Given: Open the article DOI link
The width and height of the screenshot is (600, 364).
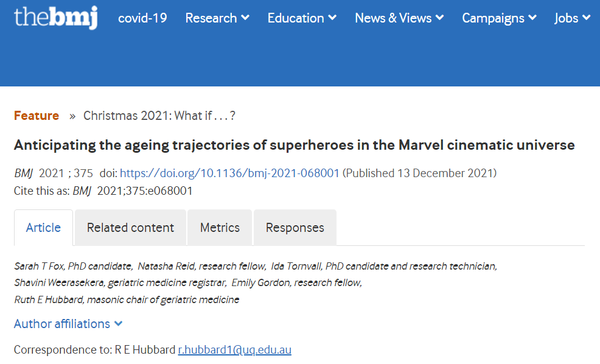Looking at the screenshot, I should (229, 173).
